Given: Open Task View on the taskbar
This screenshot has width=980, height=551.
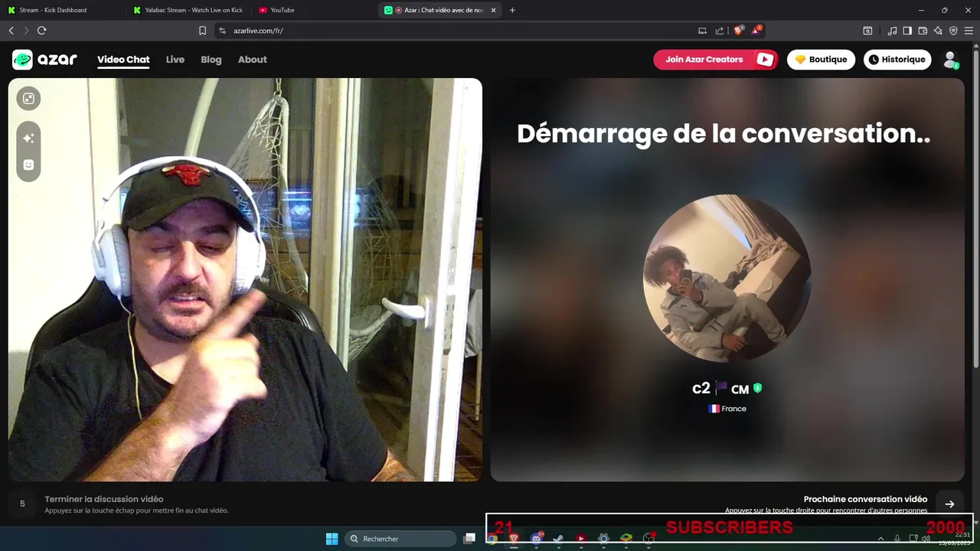Looking at the screenshot, I should click(x=469, y=539).
